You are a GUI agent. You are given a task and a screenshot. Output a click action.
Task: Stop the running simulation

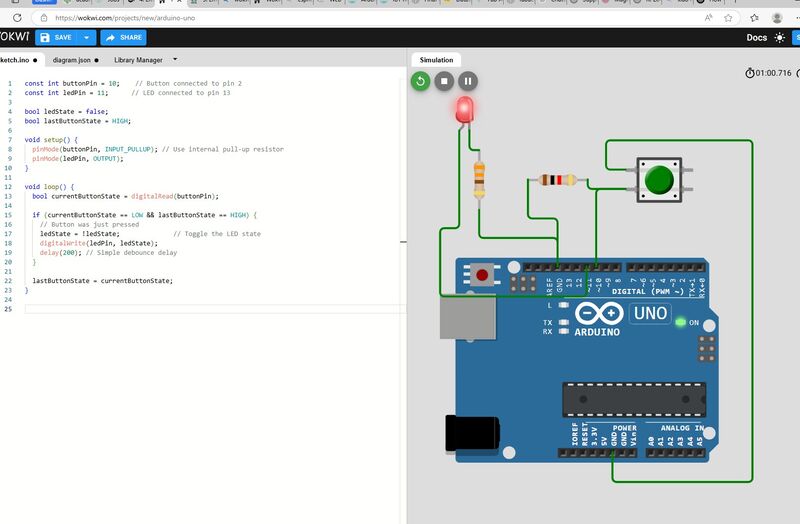pyautogui.click(x=444, y=81)
